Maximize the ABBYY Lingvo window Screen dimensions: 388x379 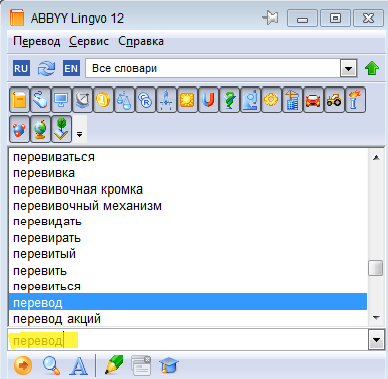(335, 18)
